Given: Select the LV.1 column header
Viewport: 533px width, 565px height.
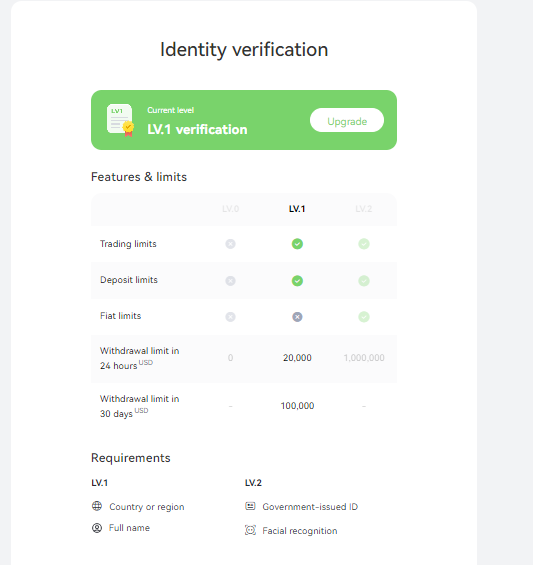Looking at the screenshot, I should tap(297, 209).
